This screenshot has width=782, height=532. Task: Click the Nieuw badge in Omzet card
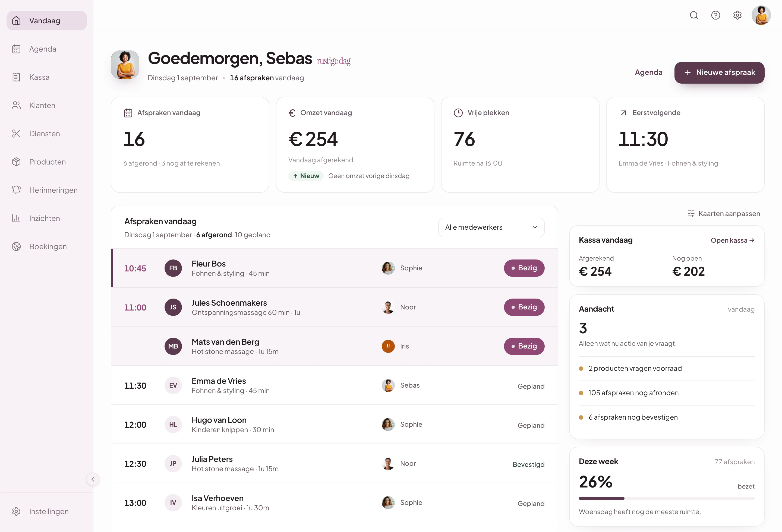306,176
